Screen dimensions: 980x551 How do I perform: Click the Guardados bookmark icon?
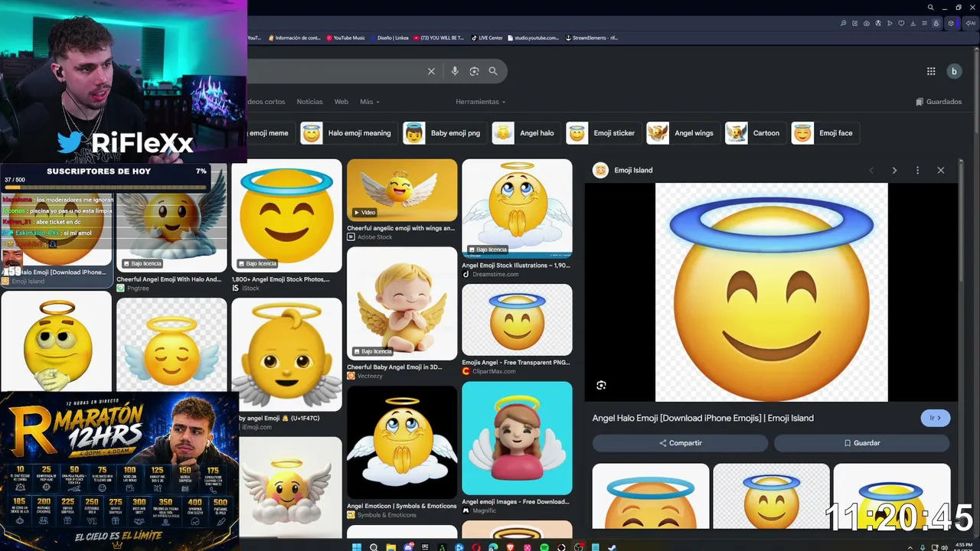click(920, 102)
